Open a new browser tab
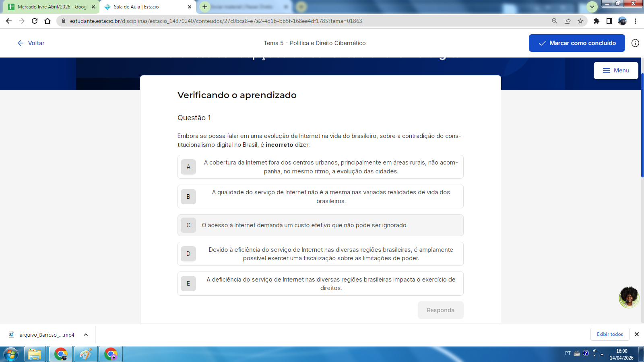Image resolution: width=644 pixels, height=362 pixels. pos(205,7)
